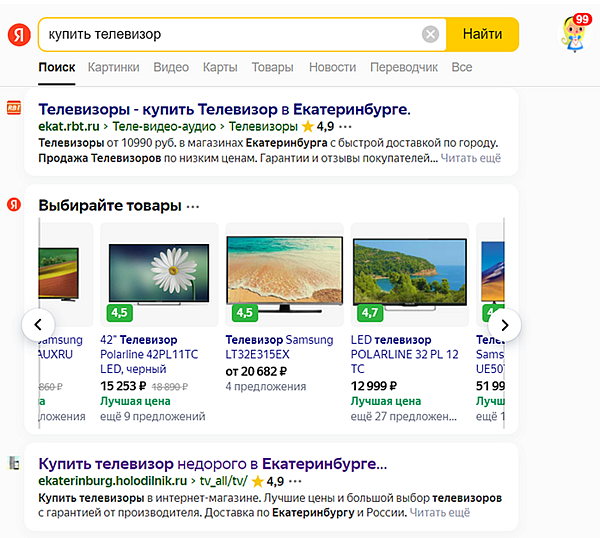Screen dimensions: 600x538
Task: Clear the search query with the X icon
Action: [x=430, y=34]
